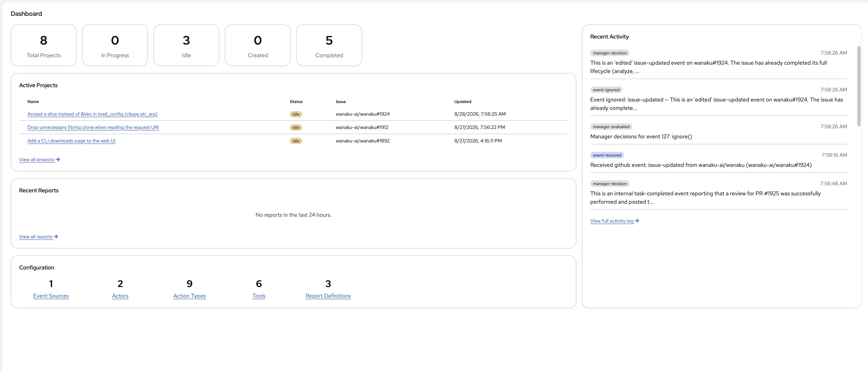Click the View all reports link
This screenshot has width=868, height=371.
[38, 237]
